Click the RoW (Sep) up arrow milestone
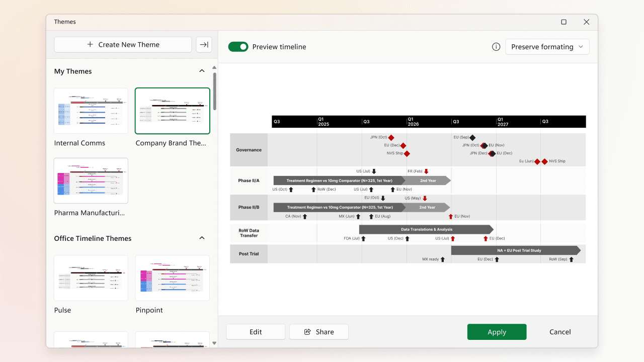644x362 pixels. 572,259
